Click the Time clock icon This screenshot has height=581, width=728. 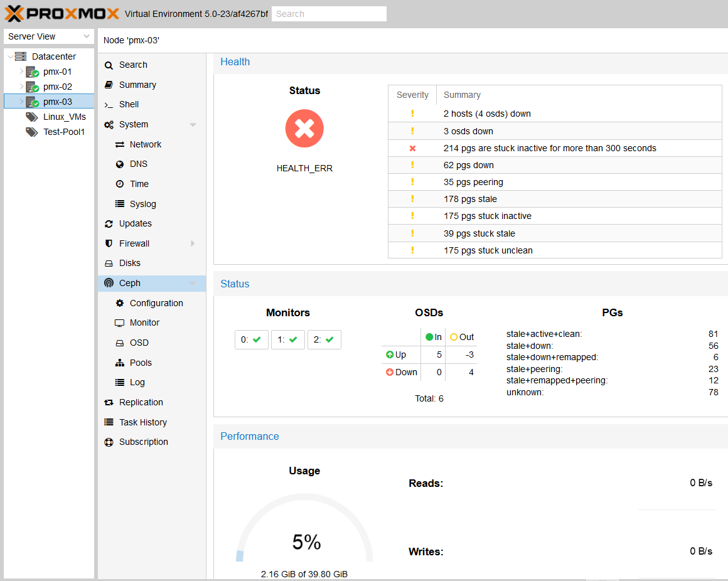(x=120, y=184)
